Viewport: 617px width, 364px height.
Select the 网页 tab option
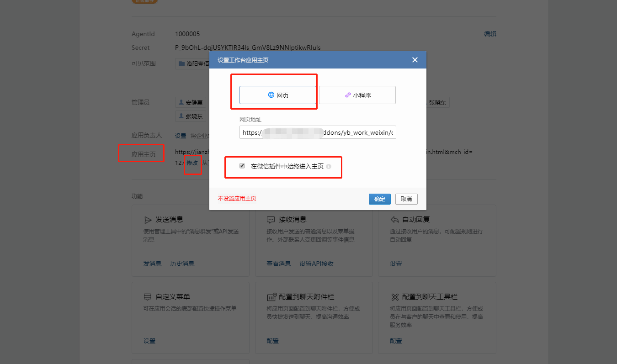(x=278, y=95)
